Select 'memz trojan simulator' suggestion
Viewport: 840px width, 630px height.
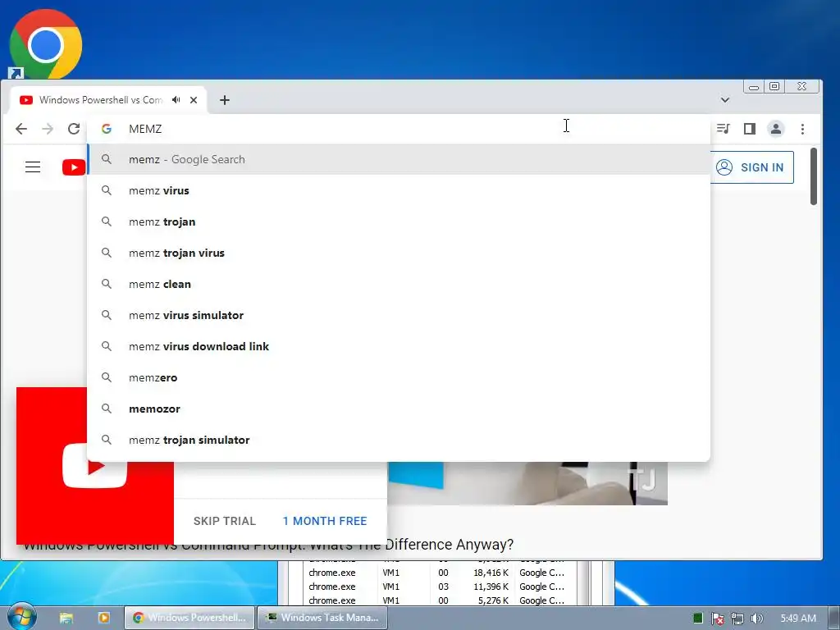(399, 440)
